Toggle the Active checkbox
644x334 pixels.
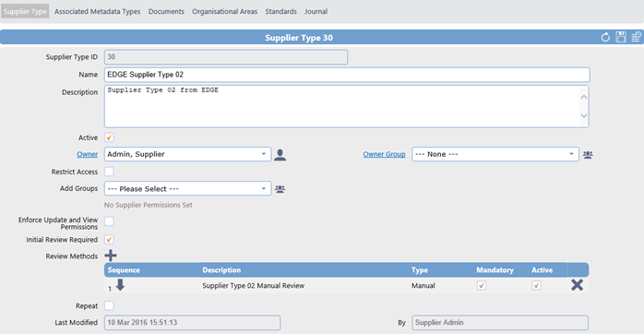pos(109,137)
